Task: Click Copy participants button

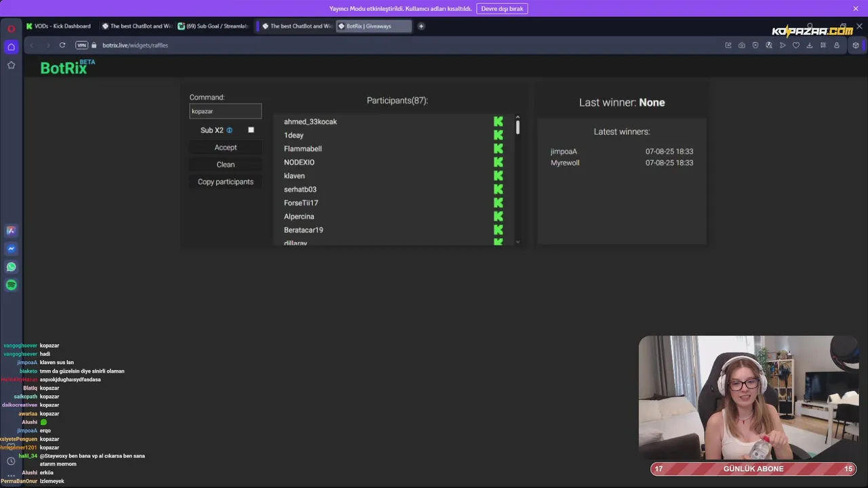Action: [x=226, y=182]
